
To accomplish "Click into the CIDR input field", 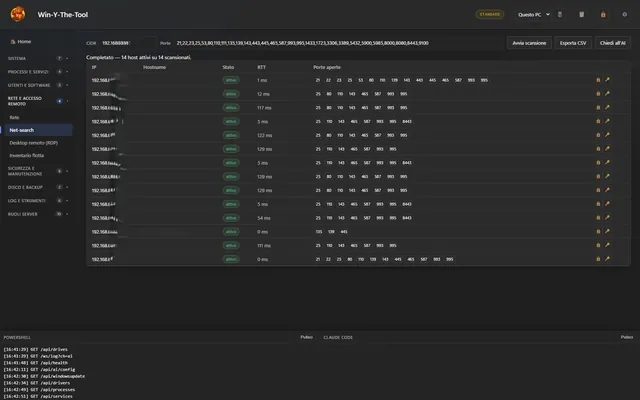I will coord(128,43).
